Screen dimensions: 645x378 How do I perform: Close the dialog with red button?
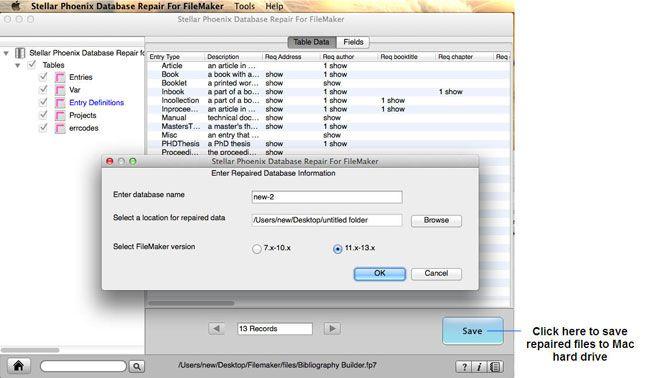click(109, 161)
